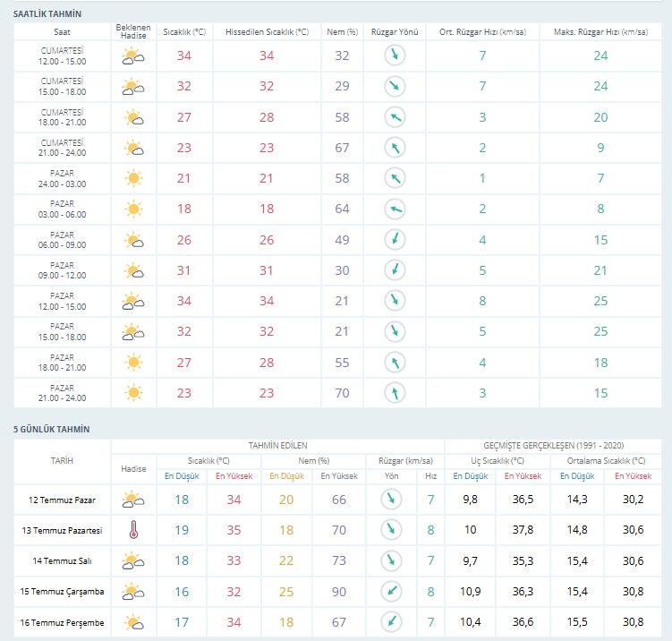The width and height of the screenshot is (672, 641).
Task: Click sunny icon for Pazar 21.00 - 24.00
Action: (x=133, y=393)
